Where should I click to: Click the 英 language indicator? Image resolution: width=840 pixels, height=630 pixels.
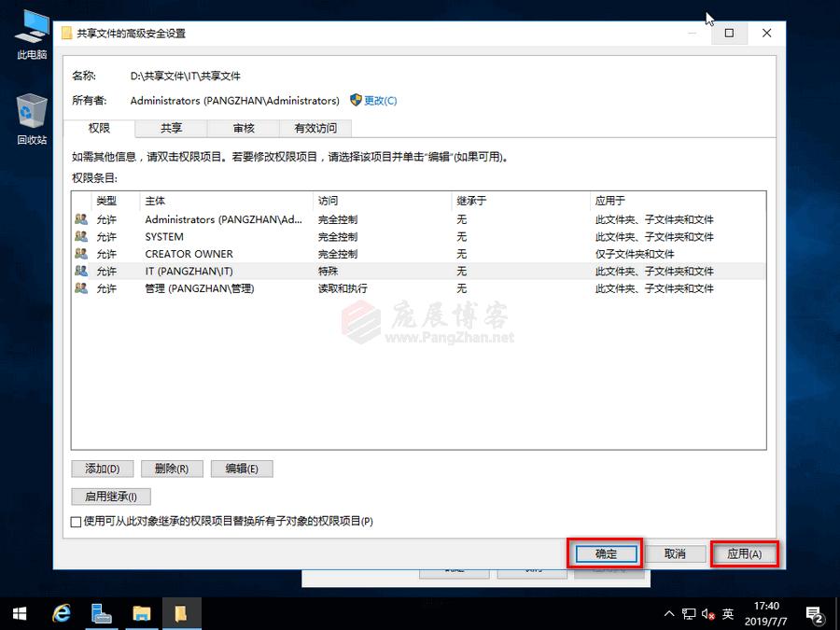[x=728, y=613]
